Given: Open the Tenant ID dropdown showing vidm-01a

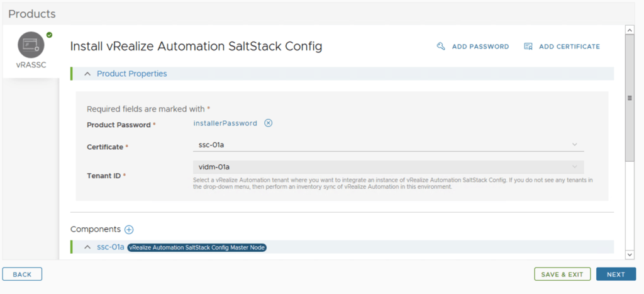Looking at the screenshot, I should pos(387,167).
